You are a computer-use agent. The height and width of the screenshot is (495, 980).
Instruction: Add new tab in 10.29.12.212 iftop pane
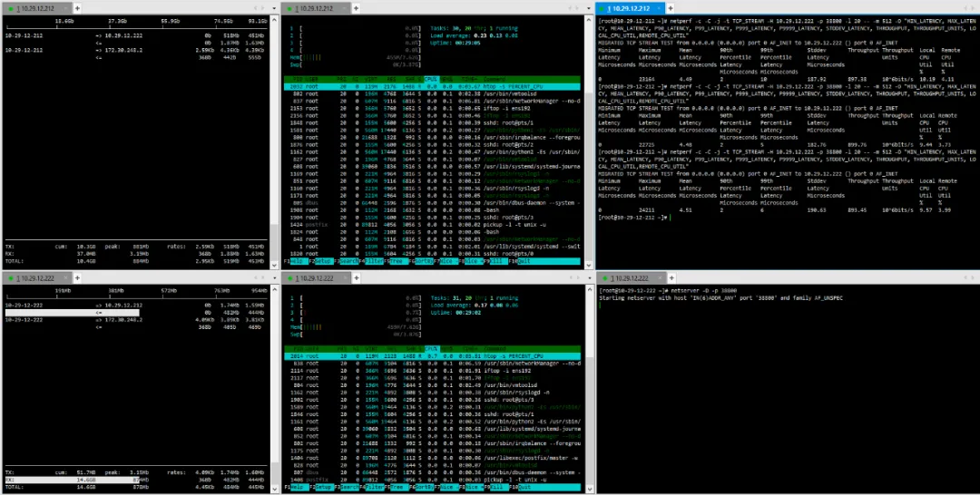77,8
